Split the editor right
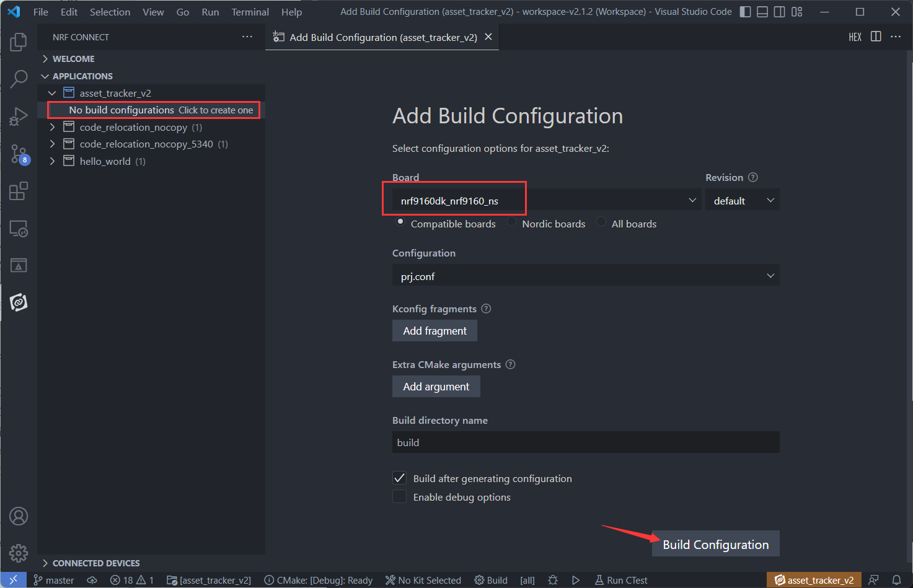The image size is (913, 588). [x=876, y=37]
